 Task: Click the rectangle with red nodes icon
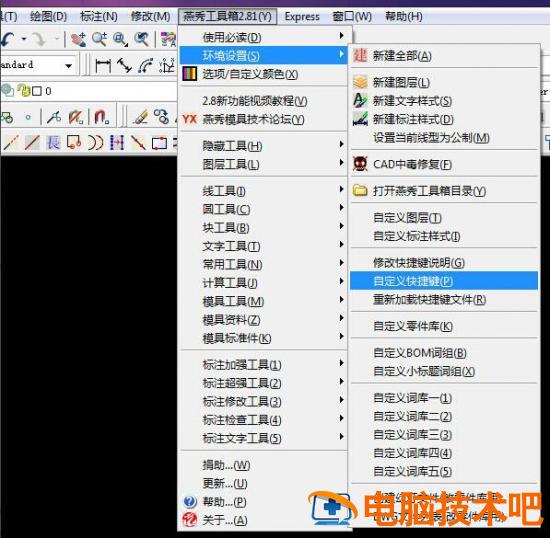click(x=159, y=143)
